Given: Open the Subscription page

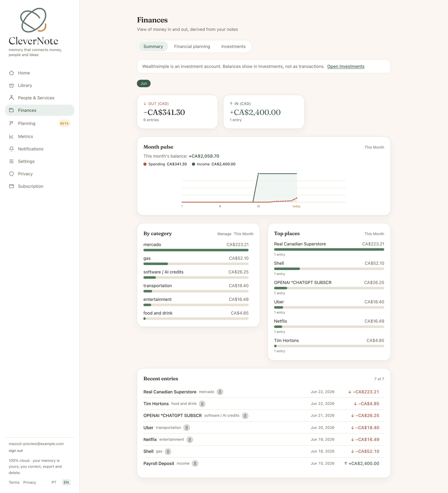Looking at the screenshot, I should pos(40,186).
